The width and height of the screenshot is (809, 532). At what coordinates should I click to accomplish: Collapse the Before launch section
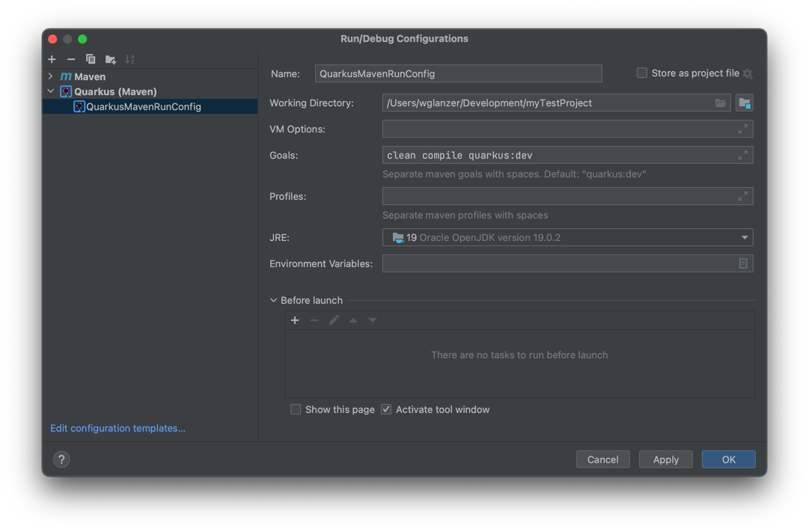pyautogui.click(x=273, y=300)
